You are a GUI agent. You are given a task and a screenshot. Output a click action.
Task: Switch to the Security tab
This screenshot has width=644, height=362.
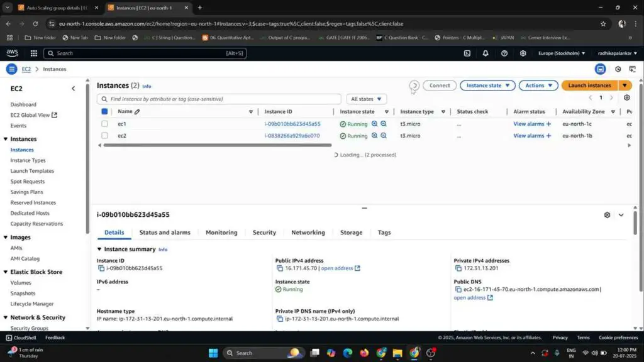(264, 233)
